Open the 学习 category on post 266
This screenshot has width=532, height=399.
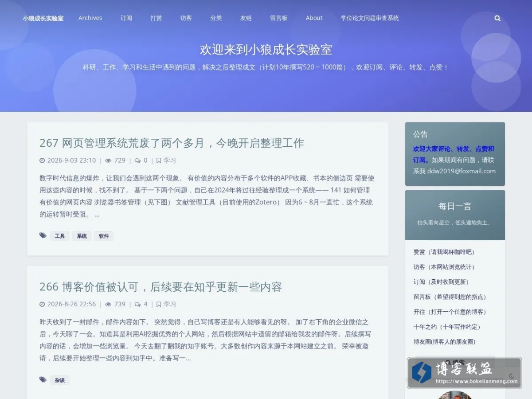click(170, 304)
